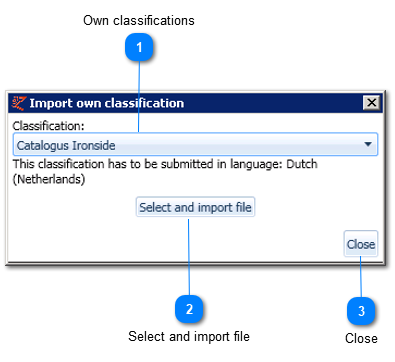Viewport: 395px width, 362px height.
Task: Close the dialog with the Close button
Action: coord(361,244)
